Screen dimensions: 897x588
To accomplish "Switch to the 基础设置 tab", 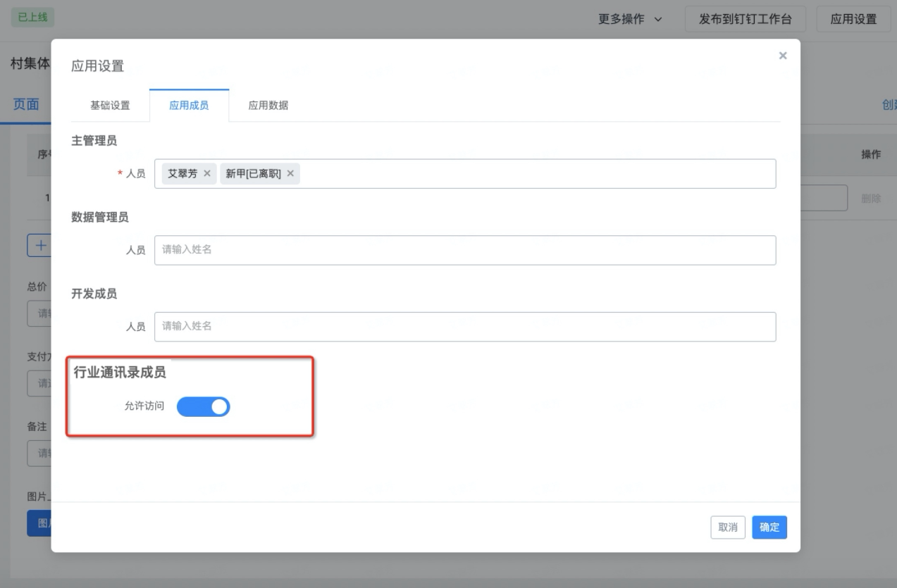I will tap(110, 106).
